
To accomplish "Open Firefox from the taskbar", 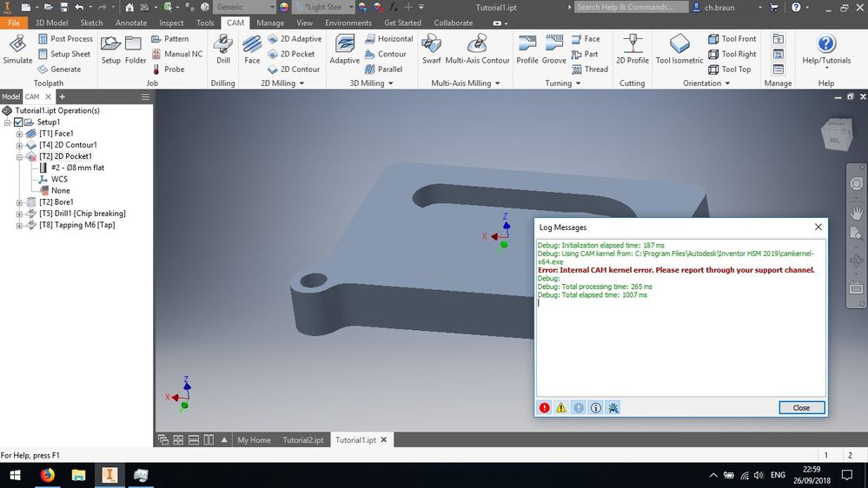I will pyautogui.click(x=48, y=475).
